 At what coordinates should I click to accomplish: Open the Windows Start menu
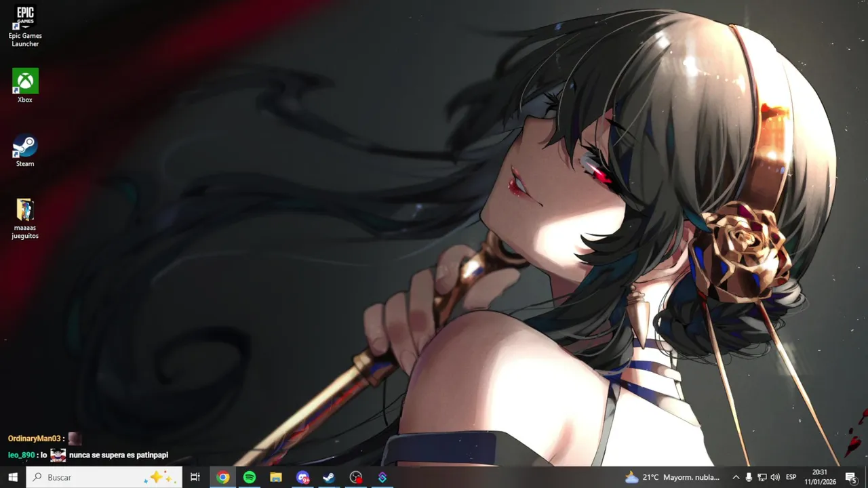pyautogui.click(x=13, y=477)
